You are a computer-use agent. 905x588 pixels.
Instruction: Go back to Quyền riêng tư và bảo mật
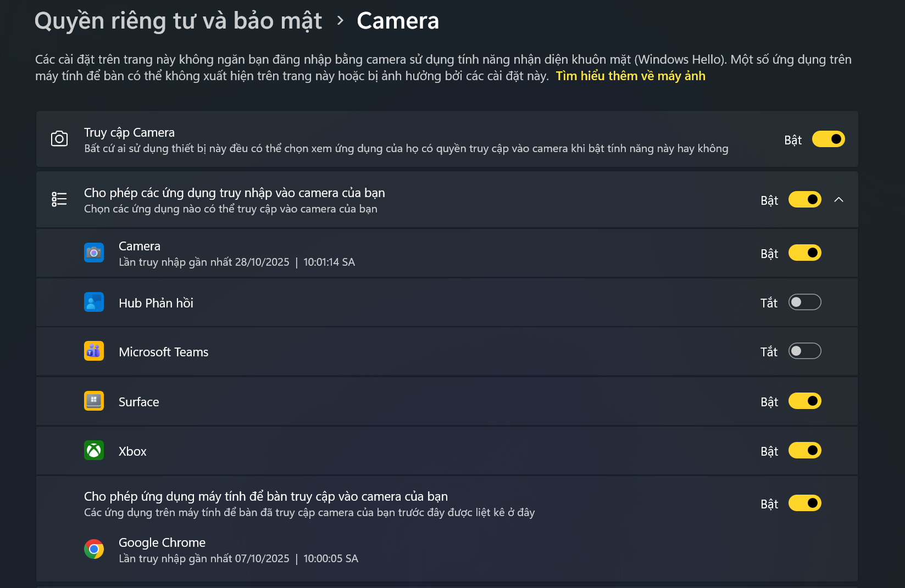tap(177, 20)
